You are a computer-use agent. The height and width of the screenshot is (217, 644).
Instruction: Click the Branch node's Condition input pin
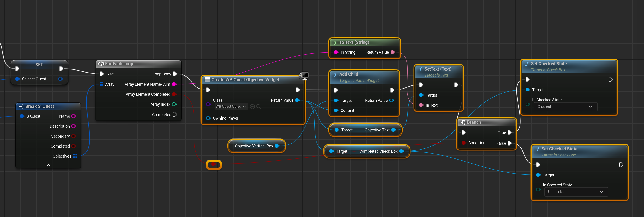click(464, 143)
